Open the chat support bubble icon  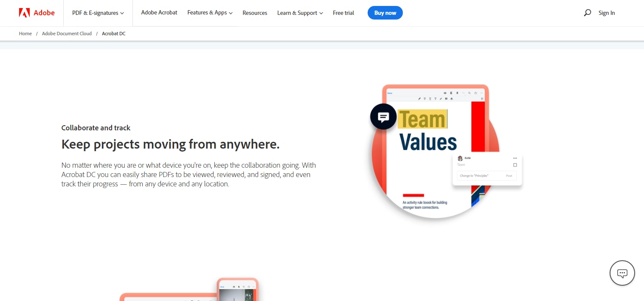[x=622, y=273]
